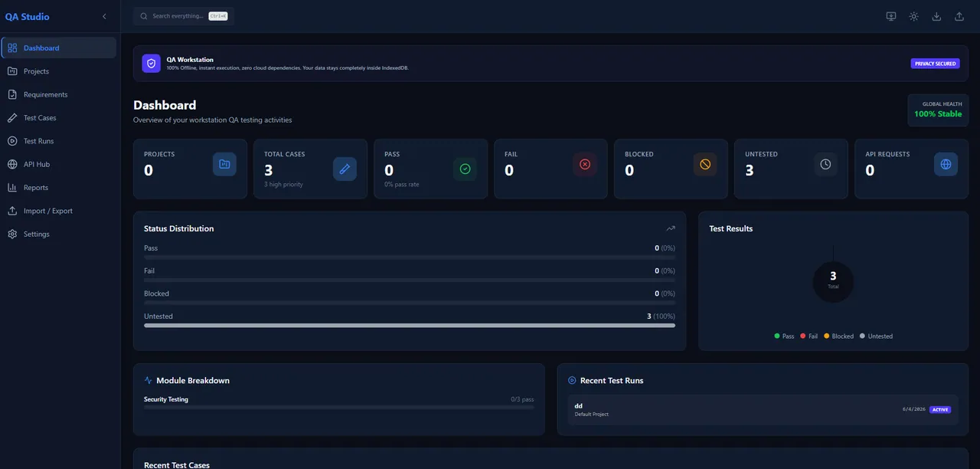Screen dimensions: 980x469
Task: Click the install app monitor icon
Action: (891, 16)
